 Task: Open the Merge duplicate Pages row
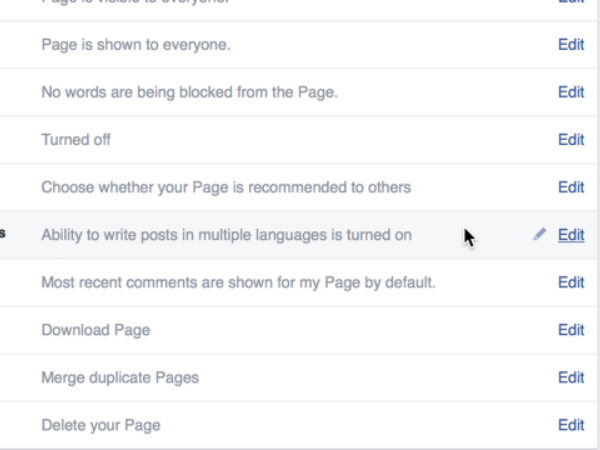point(120,377)
